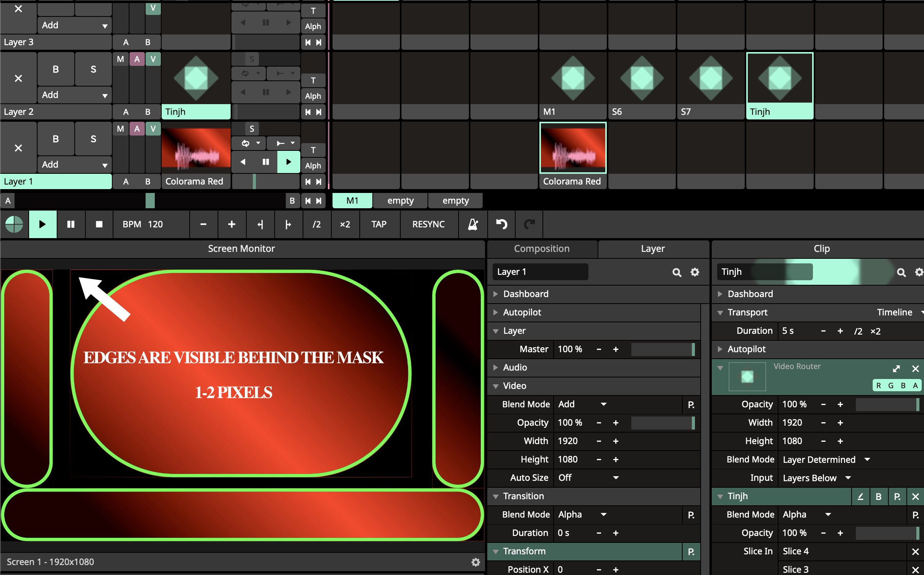Adjust the Layer Master slider

(662, 349)
